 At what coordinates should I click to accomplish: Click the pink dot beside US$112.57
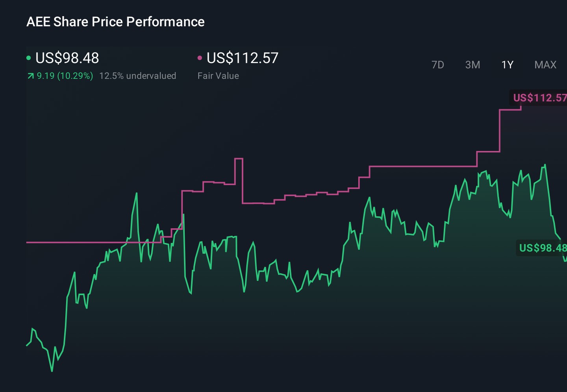point(200,58)
